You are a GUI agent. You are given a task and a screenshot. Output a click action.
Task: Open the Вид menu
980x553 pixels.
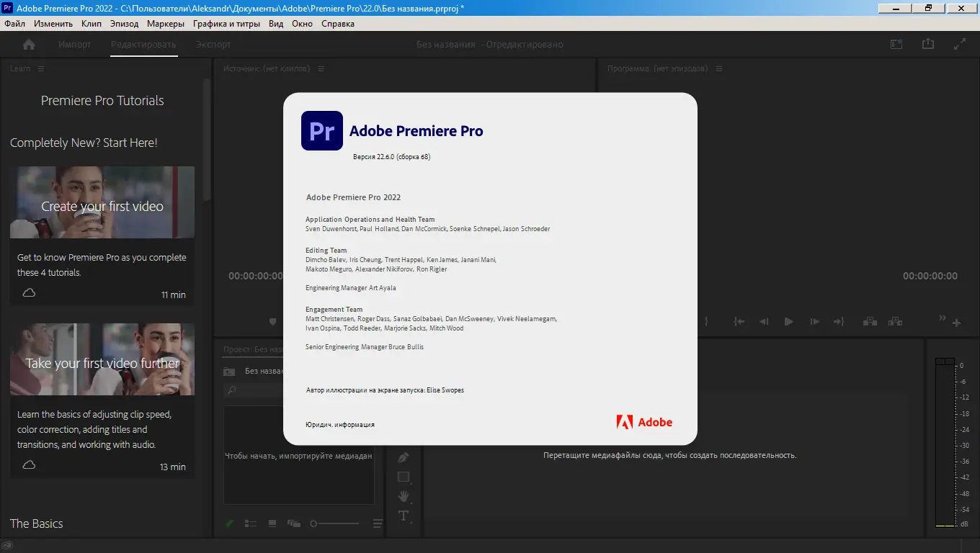tap(276, 24)
